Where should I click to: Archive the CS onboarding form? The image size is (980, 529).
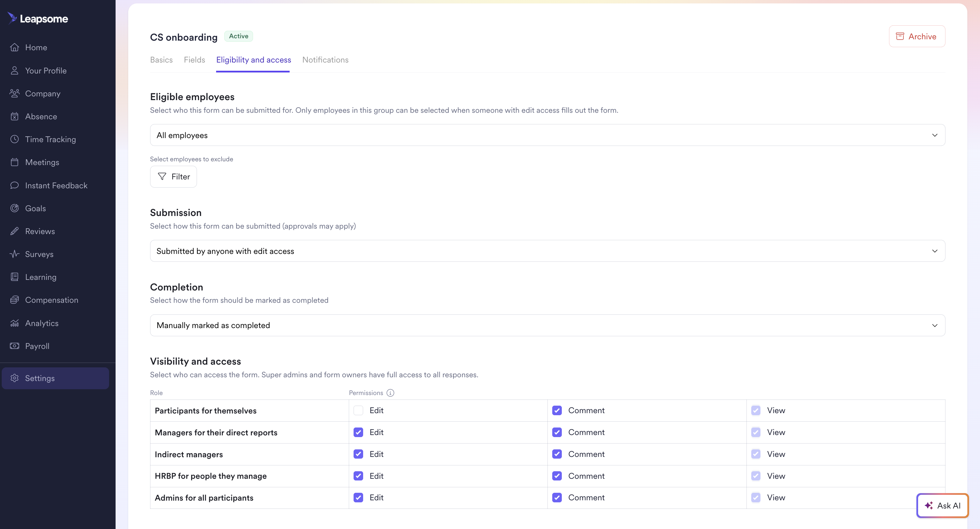(916, 36)
